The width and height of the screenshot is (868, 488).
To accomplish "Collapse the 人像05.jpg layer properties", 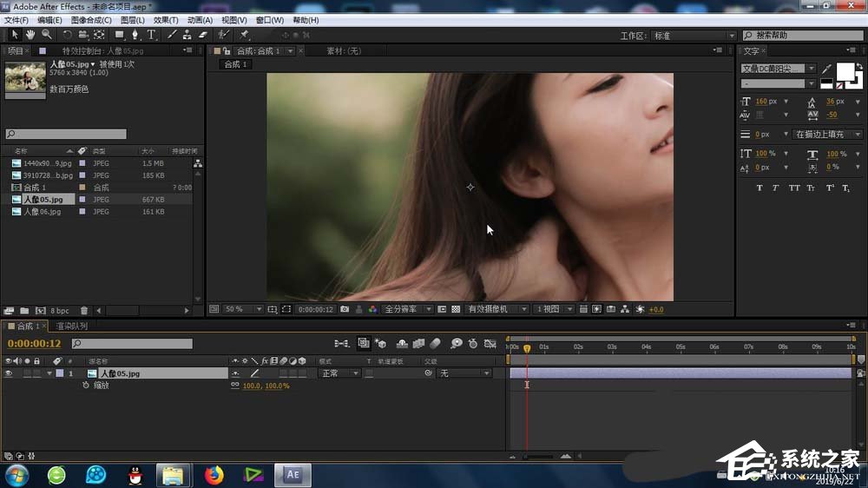I will (49, 373).
